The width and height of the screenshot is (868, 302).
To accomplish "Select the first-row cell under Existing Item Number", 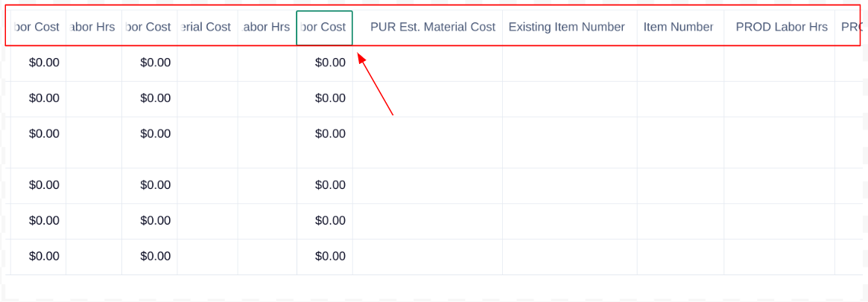I will click(570, 63).
